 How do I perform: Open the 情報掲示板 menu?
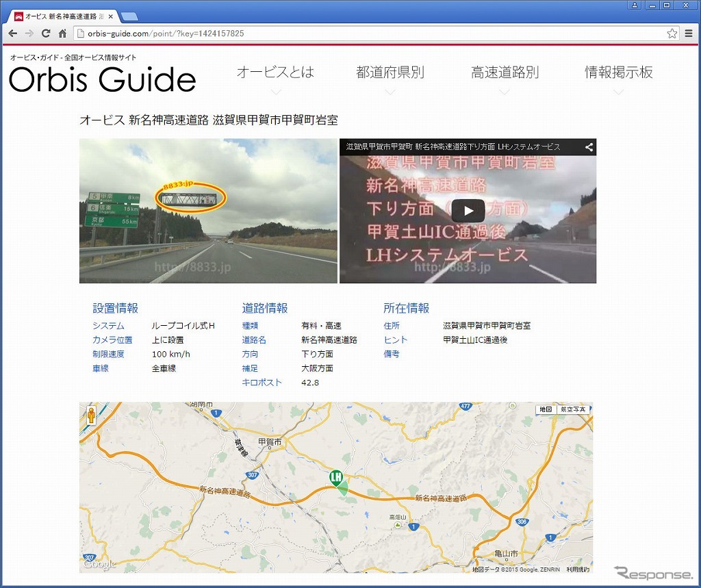(619, 73)
